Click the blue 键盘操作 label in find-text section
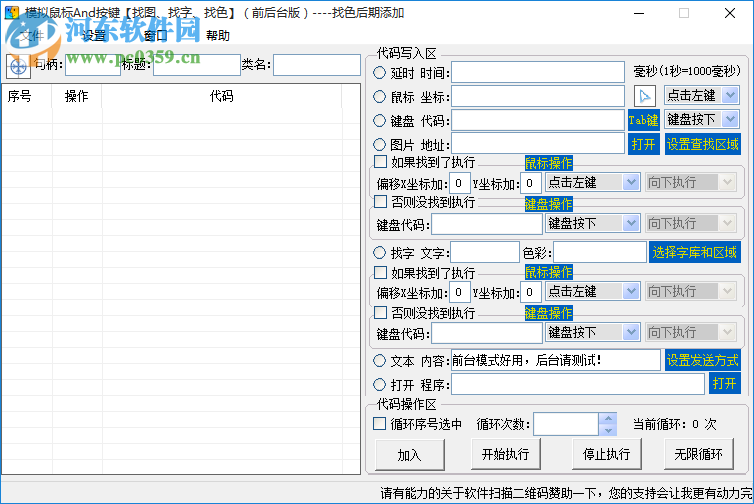The image size is (754, 504). pos(549,314)
